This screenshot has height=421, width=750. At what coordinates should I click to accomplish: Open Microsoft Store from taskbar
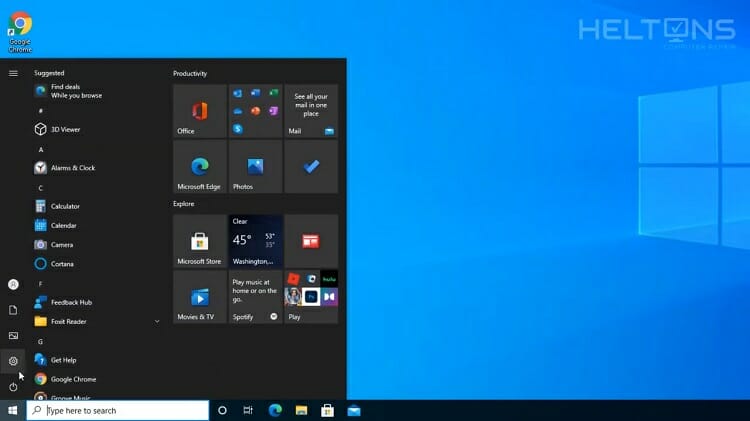point(328,410)
